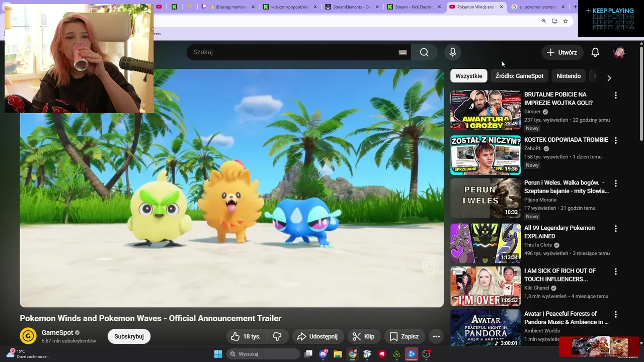
Task: Click the Windows taskbar Wyszukaj search box
Action: pos(263,354)
